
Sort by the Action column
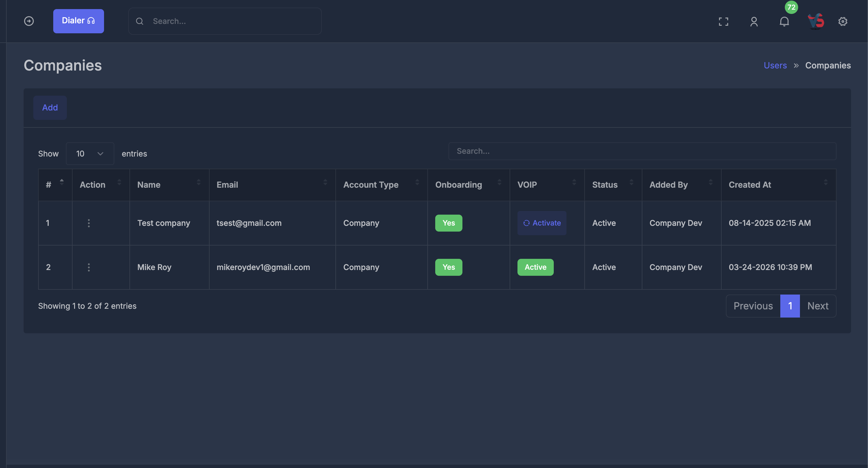click(101, 185)
